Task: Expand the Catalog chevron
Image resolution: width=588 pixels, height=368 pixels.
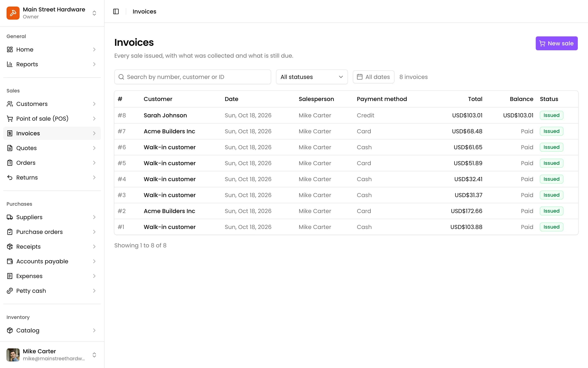Action: pyautogui.click(x=94, y=331)
